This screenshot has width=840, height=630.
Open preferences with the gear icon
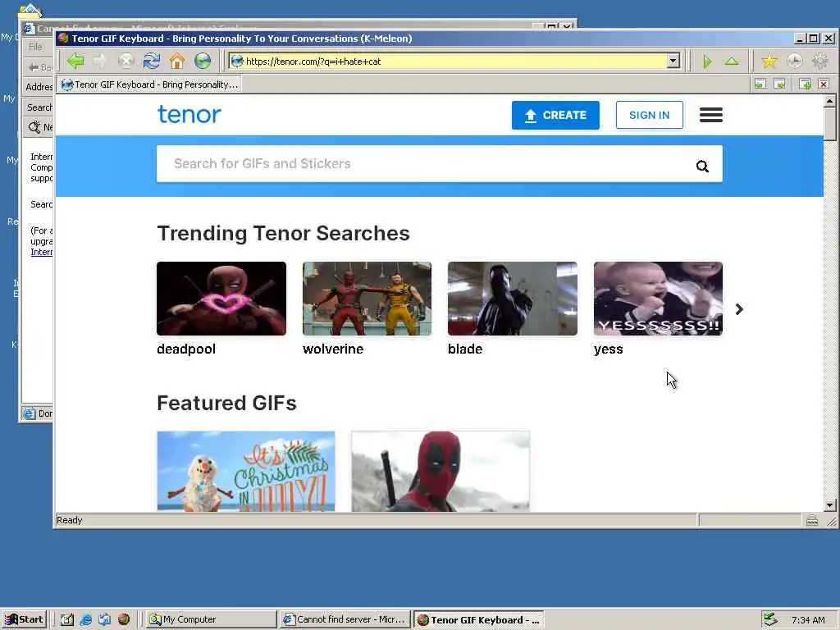[819, 61]
